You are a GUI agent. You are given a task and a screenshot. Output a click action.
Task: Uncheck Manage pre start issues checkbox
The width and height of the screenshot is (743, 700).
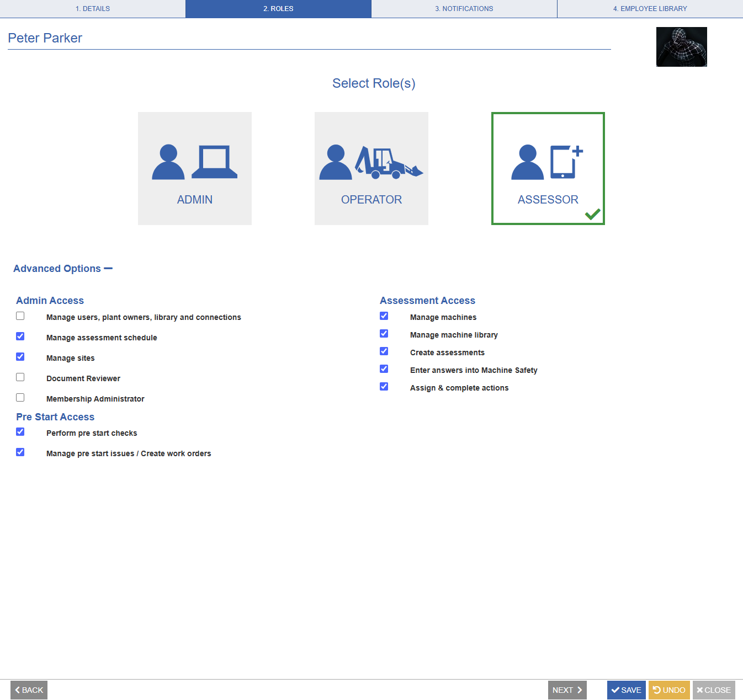click(20, 452)
